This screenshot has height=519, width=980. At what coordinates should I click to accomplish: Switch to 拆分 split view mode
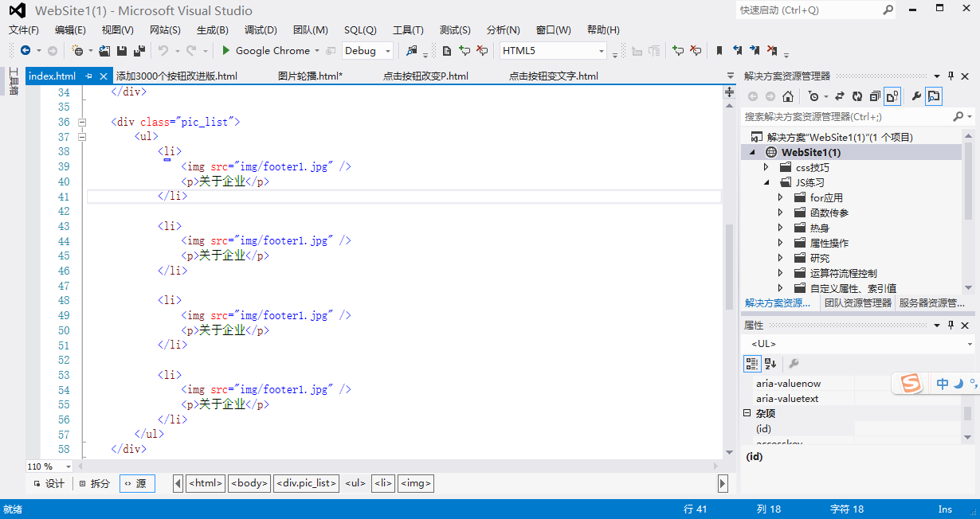click(x=94, y=483)
